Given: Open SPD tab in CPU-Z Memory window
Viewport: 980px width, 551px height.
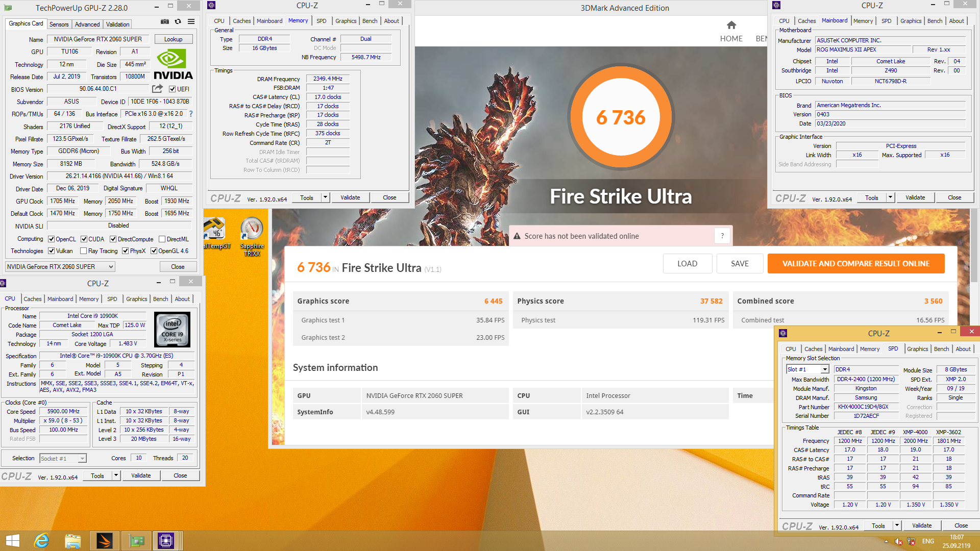Looking at the screenshot, I should tap(321, 21).
